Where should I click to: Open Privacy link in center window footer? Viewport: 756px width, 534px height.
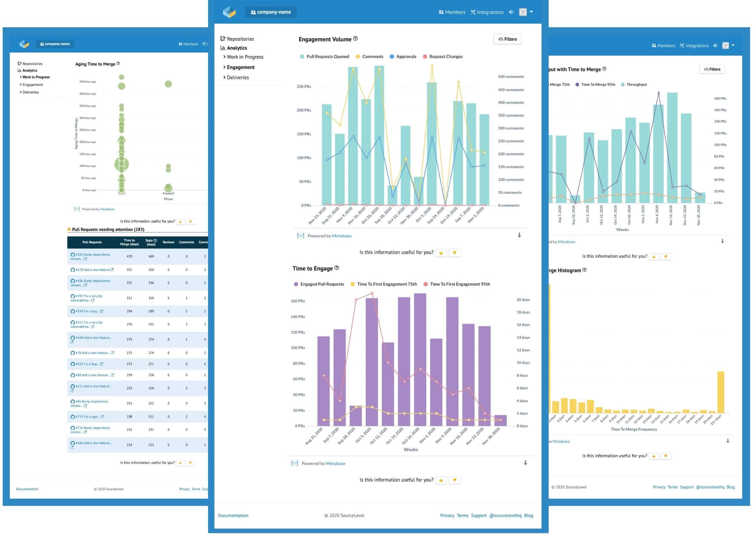point(447,515)
